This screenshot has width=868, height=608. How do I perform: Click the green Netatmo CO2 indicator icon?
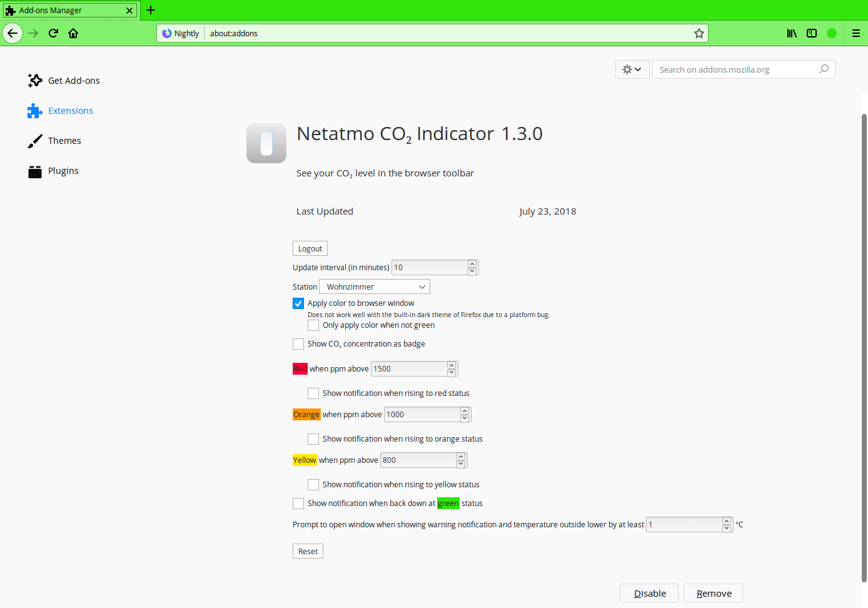pyautogui.click(x=832, y=33)
